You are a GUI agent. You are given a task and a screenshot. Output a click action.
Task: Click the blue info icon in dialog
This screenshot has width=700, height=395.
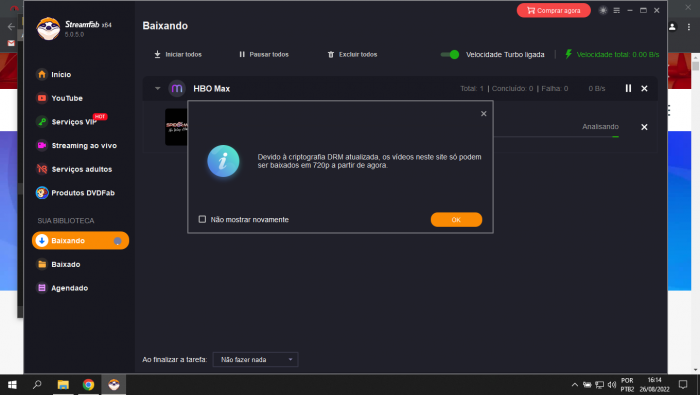(223, 161)
